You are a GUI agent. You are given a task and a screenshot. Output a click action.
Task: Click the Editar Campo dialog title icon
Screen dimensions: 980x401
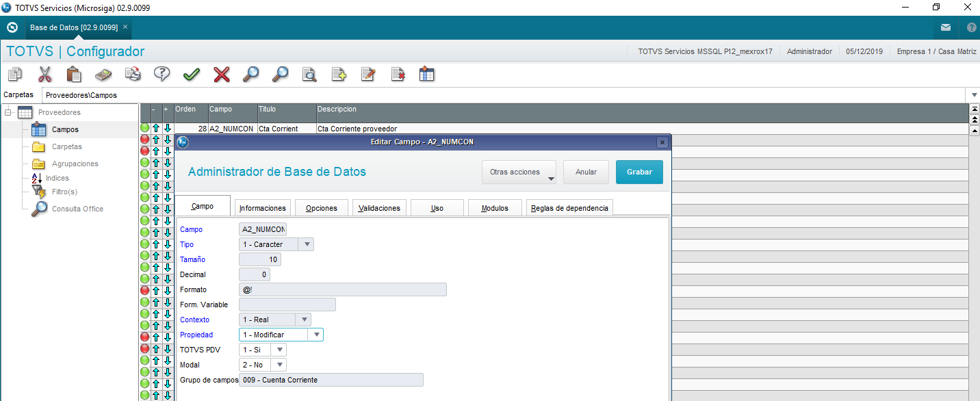(182, 142)
